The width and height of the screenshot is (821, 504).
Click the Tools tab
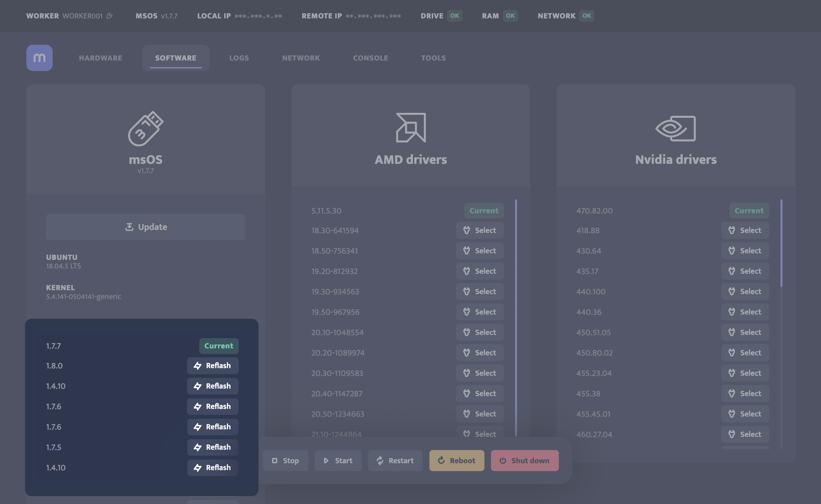[x=433, y=58]
